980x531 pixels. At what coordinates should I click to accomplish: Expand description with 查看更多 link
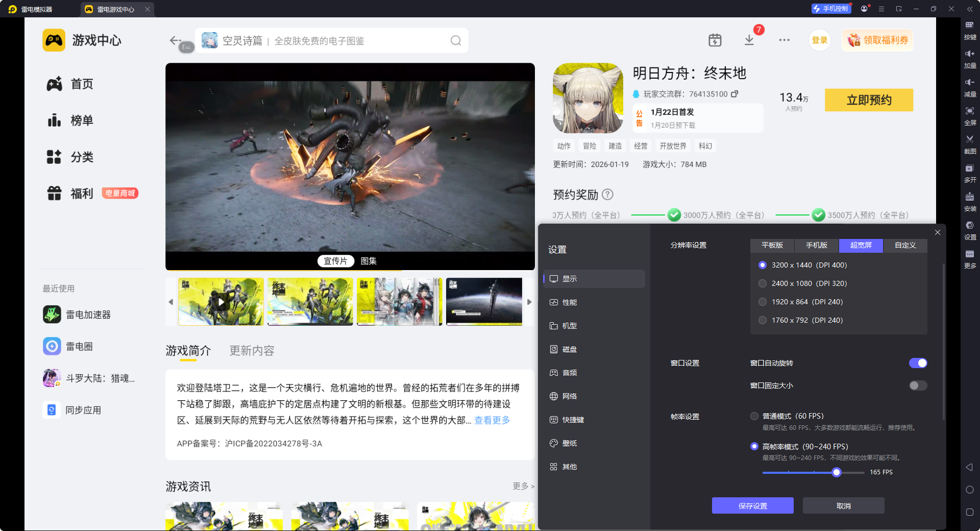pyautogui.click(x=492, y=420)
